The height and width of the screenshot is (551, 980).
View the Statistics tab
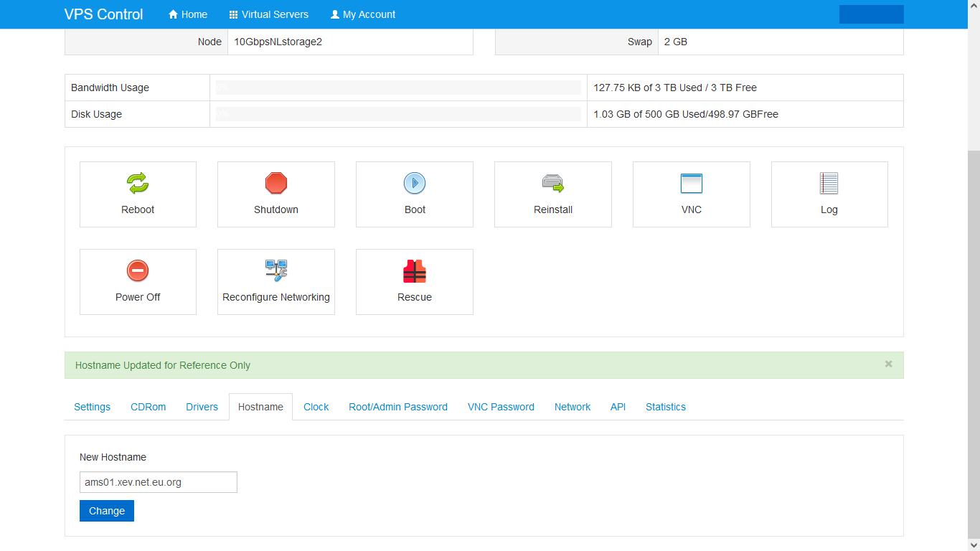point(666,407)
